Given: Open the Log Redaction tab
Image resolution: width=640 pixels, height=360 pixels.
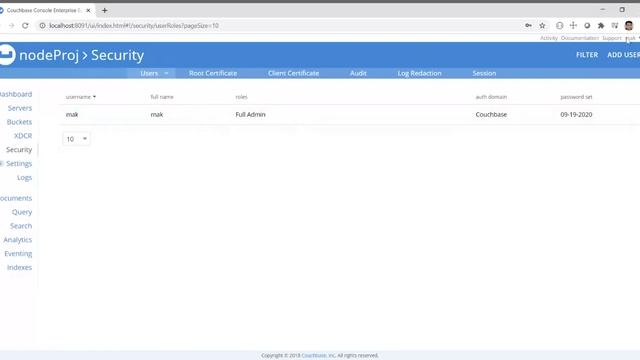Looking at the screenshot, I should tap(419, 73).
